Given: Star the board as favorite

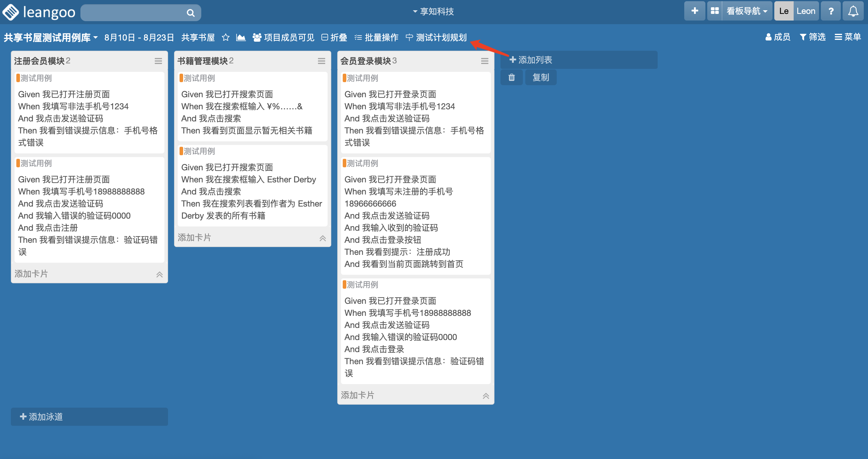Looking at the screenshot, I should point(225,37).
